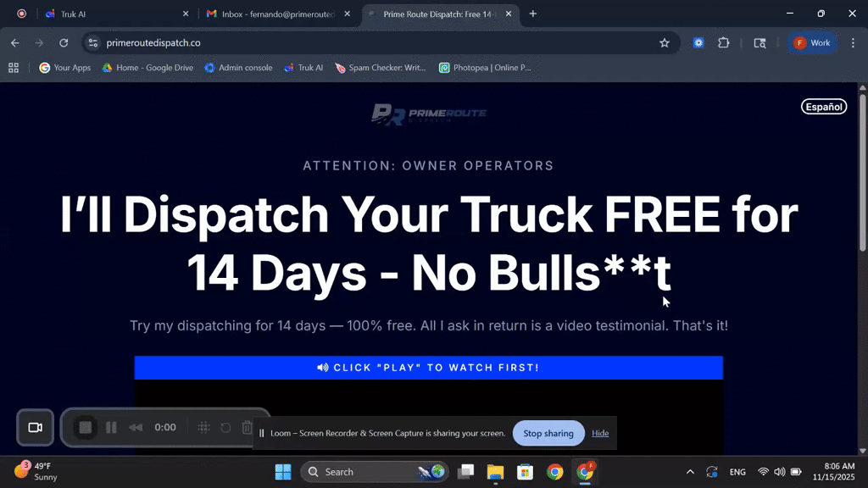The height and width of the screenshot is (488, 868).
Task: Open the Spam Checker bookmark
Action: [x=381, y=68]
